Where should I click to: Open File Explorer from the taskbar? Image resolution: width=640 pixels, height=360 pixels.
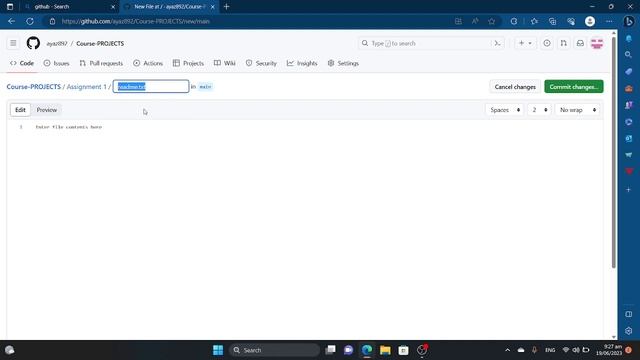tap(385, 350)
